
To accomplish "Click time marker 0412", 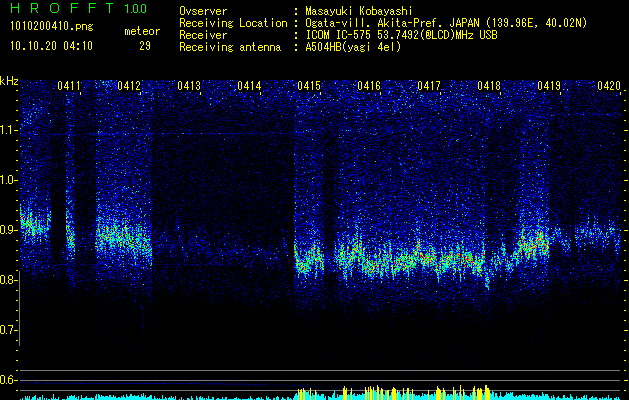I will (129, 85).
